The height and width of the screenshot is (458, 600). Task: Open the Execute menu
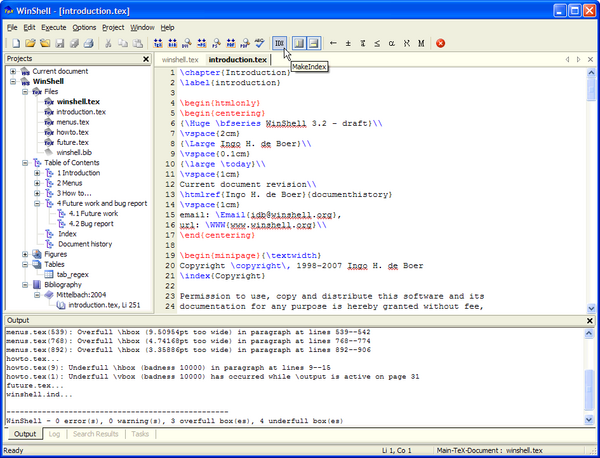(x=54, y=28)
